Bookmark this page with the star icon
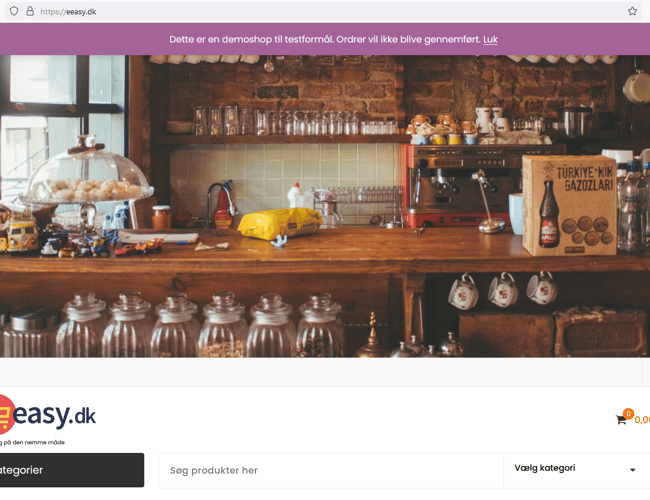This screenshot has width=650, height=500. click(x=632, y=11)
